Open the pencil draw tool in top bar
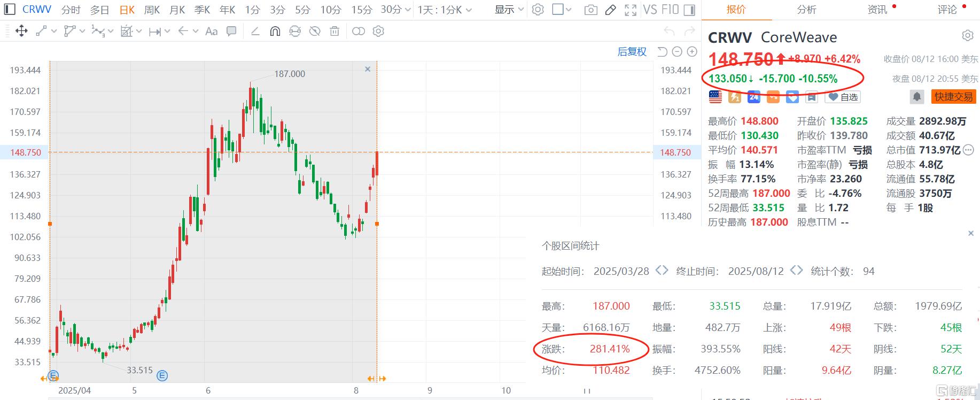980x400 pixels. coord(611,10)
